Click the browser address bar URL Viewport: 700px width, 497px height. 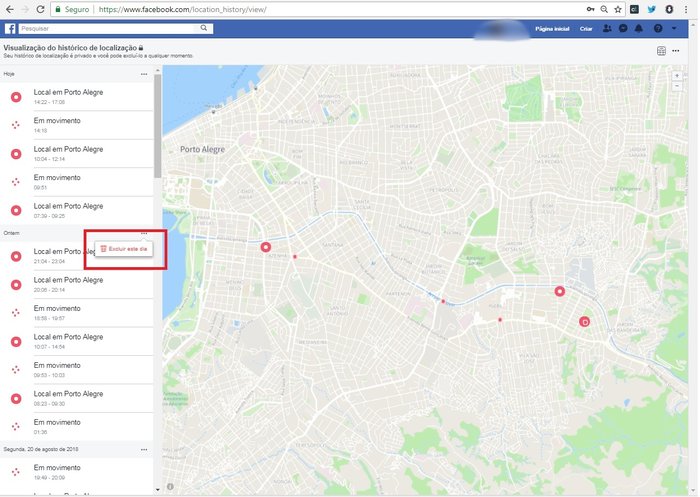pyautogui.click(x=183, y=9)
